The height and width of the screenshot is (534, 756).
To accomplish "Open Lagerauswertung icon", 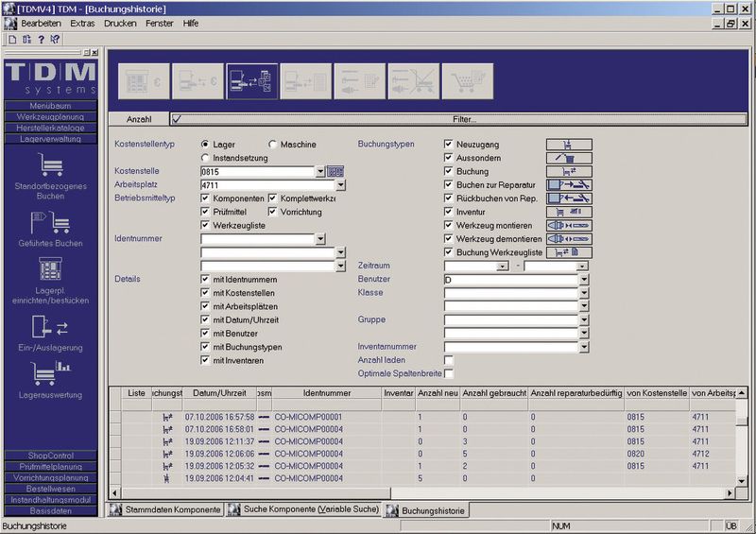I will tap(51, 373).
